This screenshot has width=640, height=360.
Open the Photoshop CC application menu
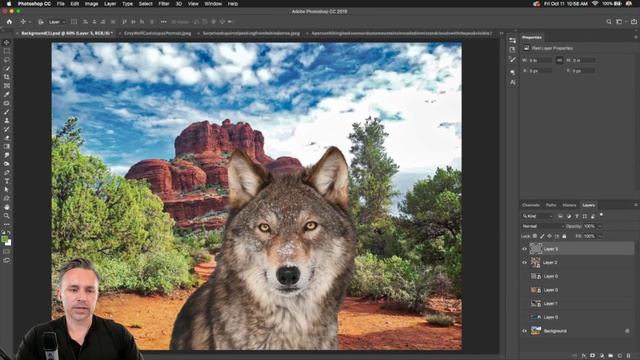click(x=34, y=4)
